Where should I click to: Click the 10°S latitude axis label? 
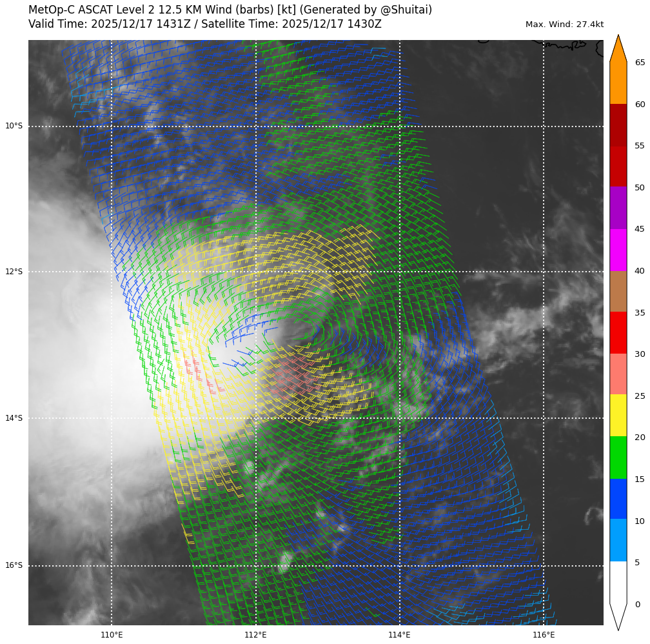14,126
